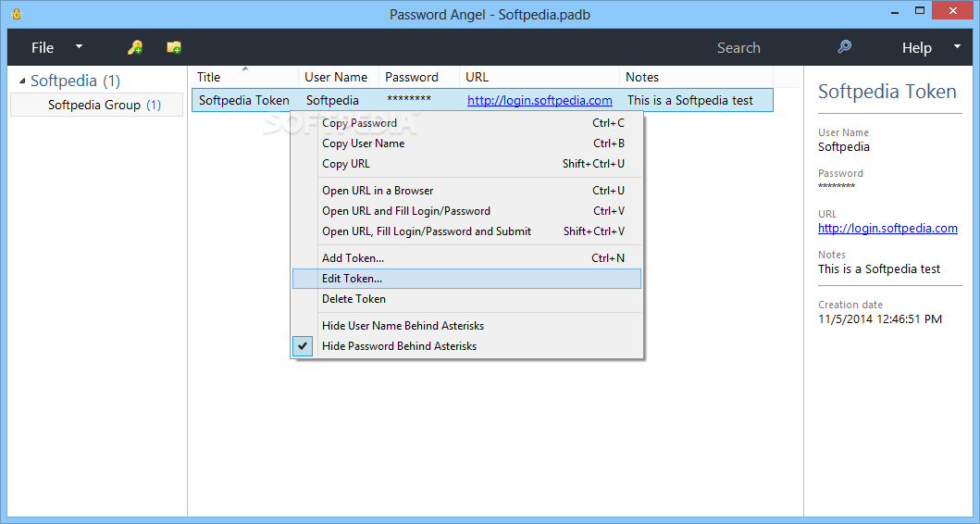Sort by the Title column header

(244, 77)
